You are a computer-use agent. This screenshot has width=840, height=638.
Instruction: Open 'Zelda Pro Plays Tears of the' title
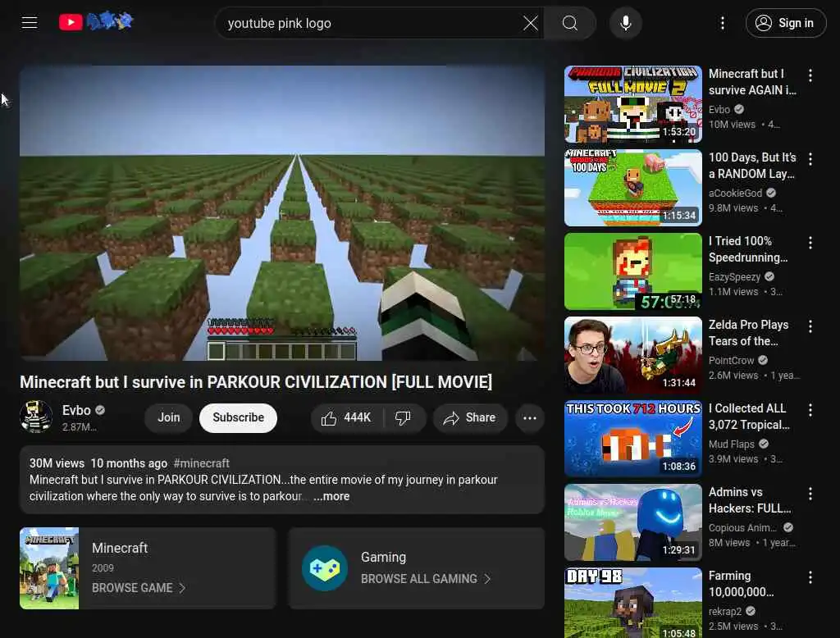pos(748,333)
